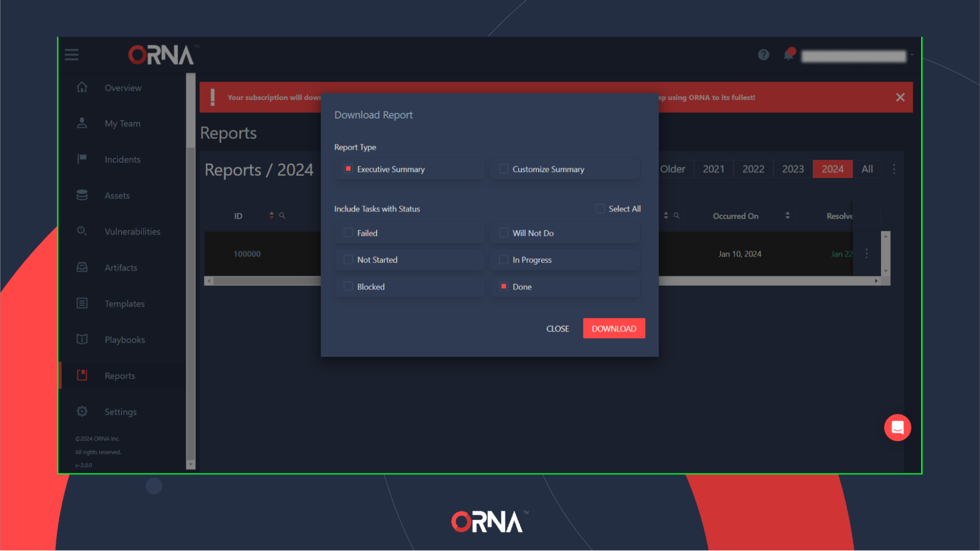This screenshot has height=551, width=980.
Task: Open the Incidents section
Action: point(123,159)
